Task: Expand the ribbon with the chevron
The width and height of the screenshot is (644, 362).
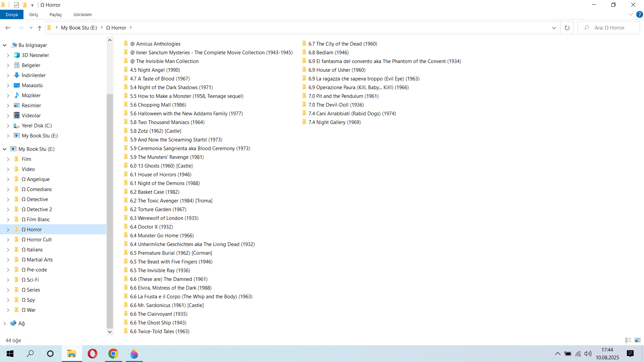Action: click(x=631, y=14)
